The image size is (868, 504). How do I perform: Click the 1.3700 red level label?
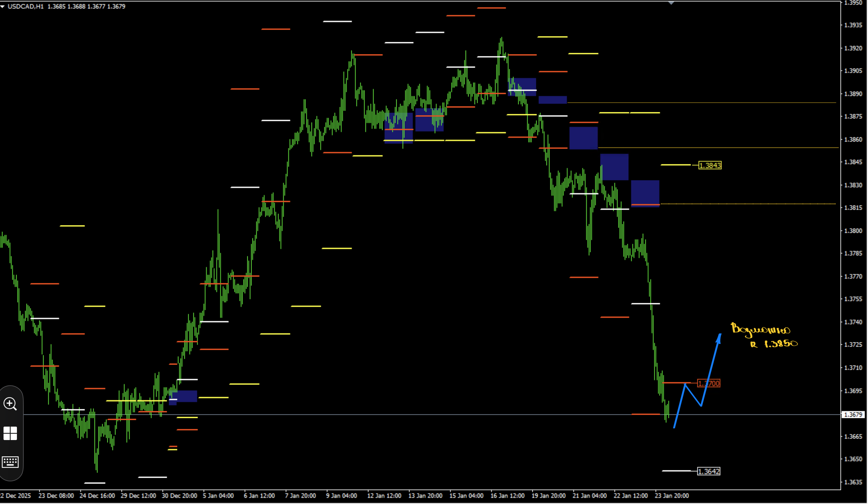709,383
